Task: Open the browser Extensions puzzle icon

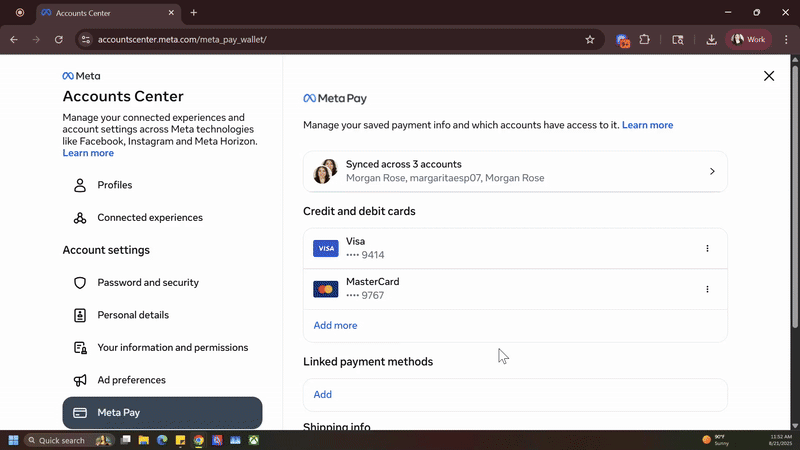Action: [x=644, y=40]
